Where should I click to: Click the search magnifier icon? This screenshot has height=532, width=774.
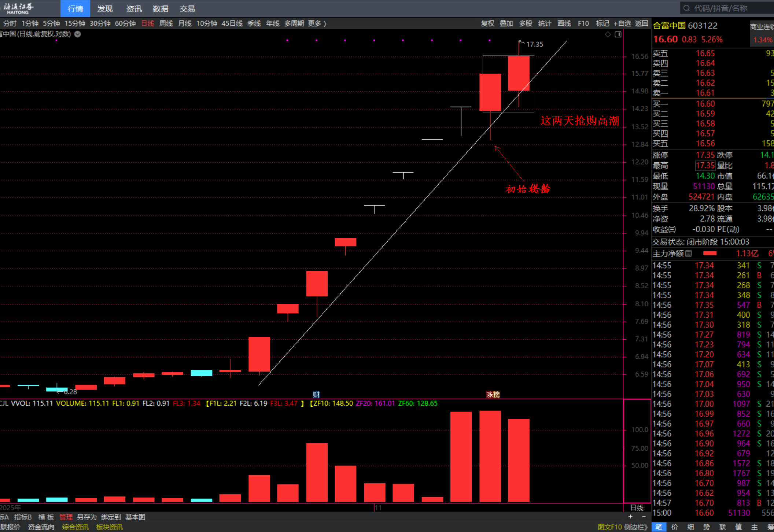pyautogui.click(x=687, y=8)
